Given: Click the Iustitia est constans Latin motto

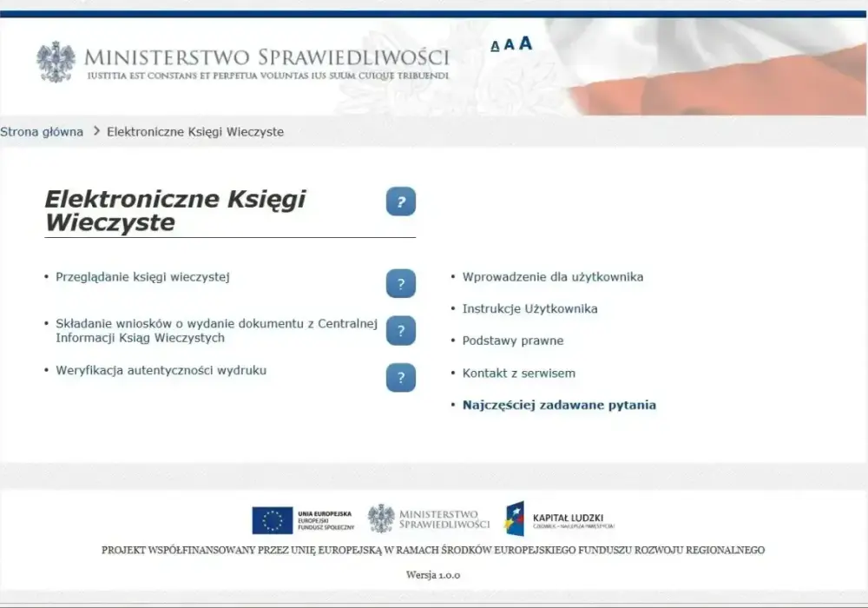Looking at the screenshot, I should (268, 76).
